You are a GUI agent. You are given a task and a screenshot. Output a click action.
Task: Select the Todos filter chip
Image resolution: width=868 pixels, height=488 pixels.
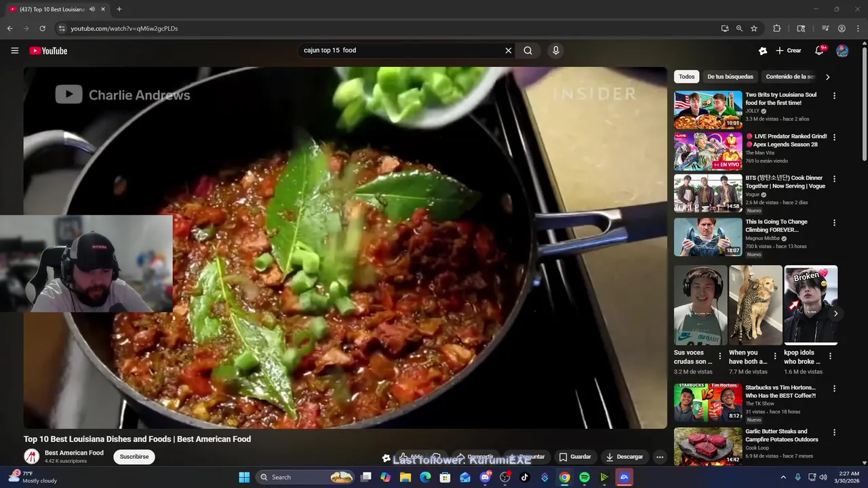[686, 77]
